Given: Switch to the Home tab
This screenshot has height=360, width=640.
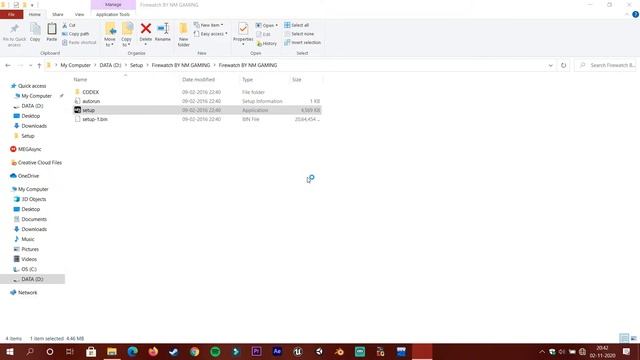Looking at the screenshot, I should coord(35,14).
